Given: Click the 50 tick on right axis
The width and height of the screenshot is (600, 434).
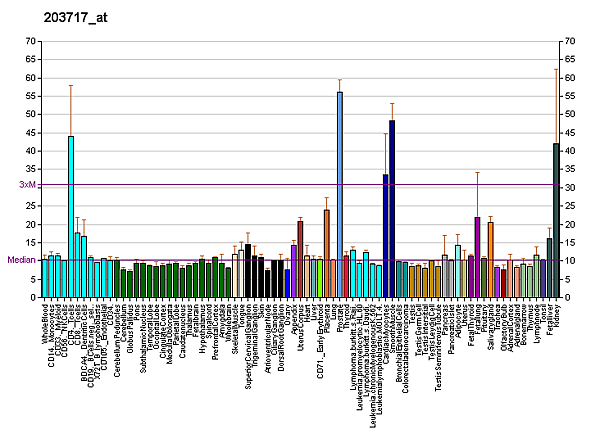Looking at the screenshot, I should 570,114.
